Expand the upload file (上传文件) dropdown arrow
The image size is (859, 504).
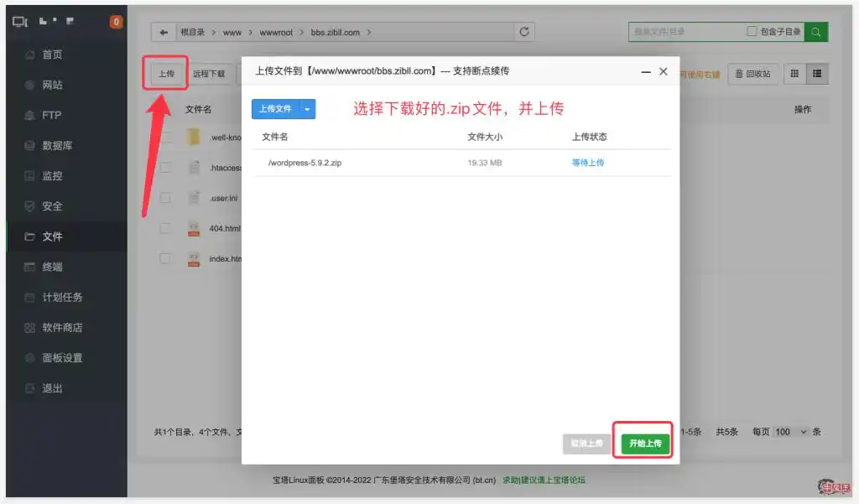(x=308, y=109)
